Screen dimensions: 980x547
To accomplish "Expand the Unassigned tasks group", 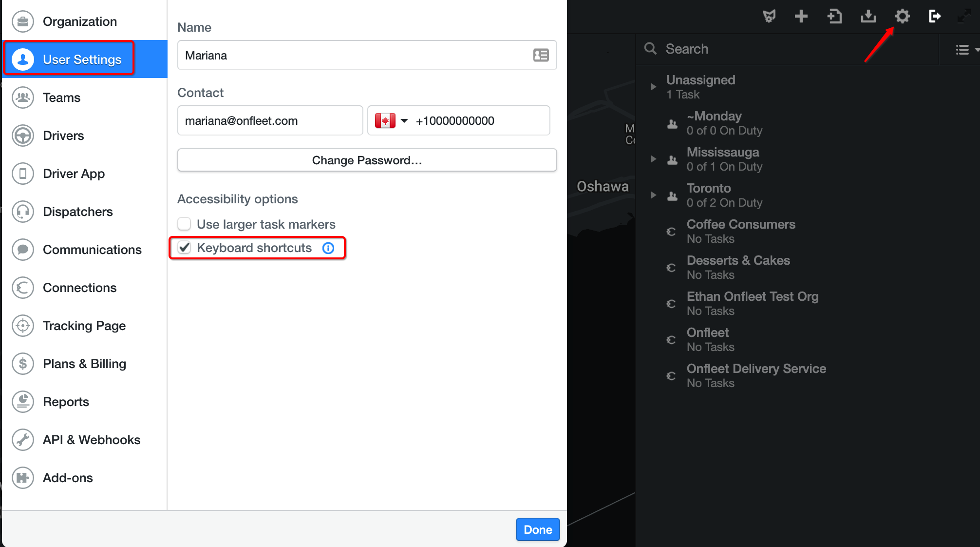I will tap(653, 86).
